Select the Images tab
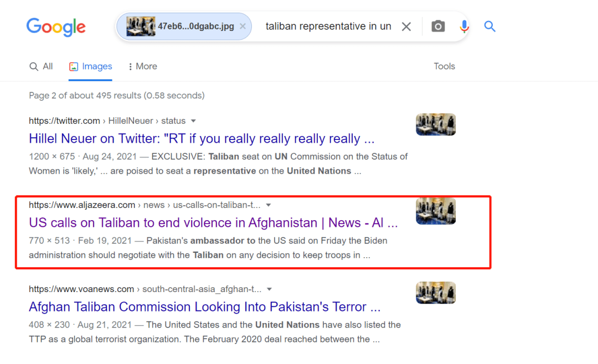 click(91, 66)
